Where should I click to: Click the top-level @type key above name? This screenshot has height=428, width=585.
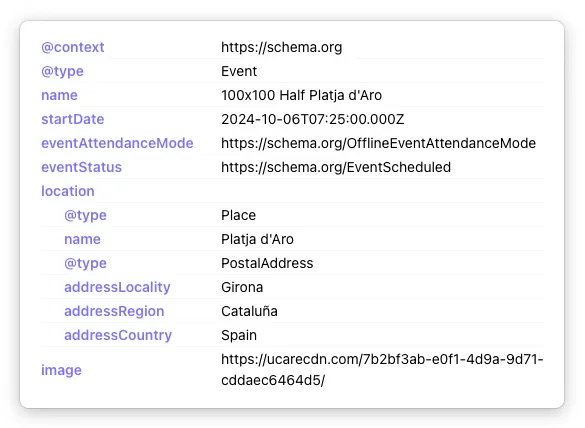click(x=62, y=71)
